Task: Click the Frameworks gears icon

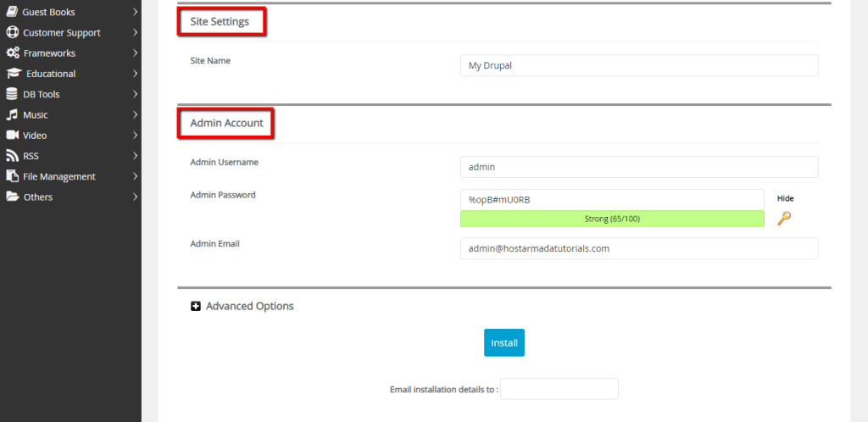Action: (x=13, y=53)
